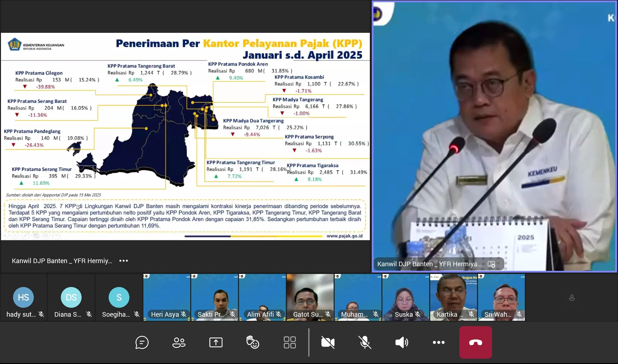Click muted mic icon on Kartika tile
This screenshot has height=364, width=618.
[471, 314]
